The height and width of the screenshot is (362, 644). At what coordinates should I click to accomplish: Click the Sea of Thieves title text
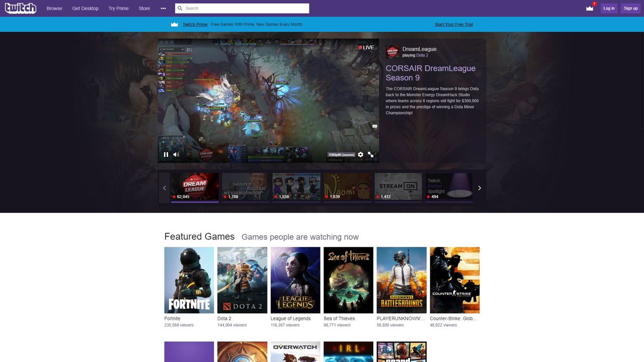tap(339, 319)
